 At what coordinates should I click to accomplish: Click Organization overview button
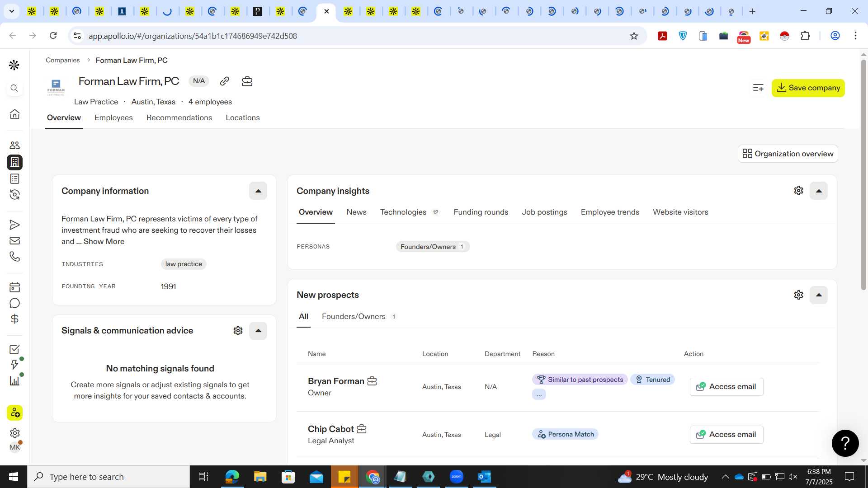[788, 154]
